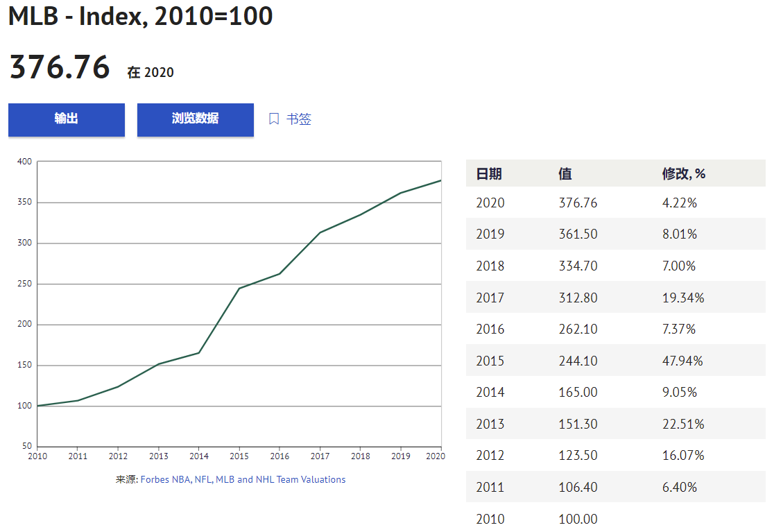
Task: Click the 2015 value 244.10 cell
Action: click(578, 361)
